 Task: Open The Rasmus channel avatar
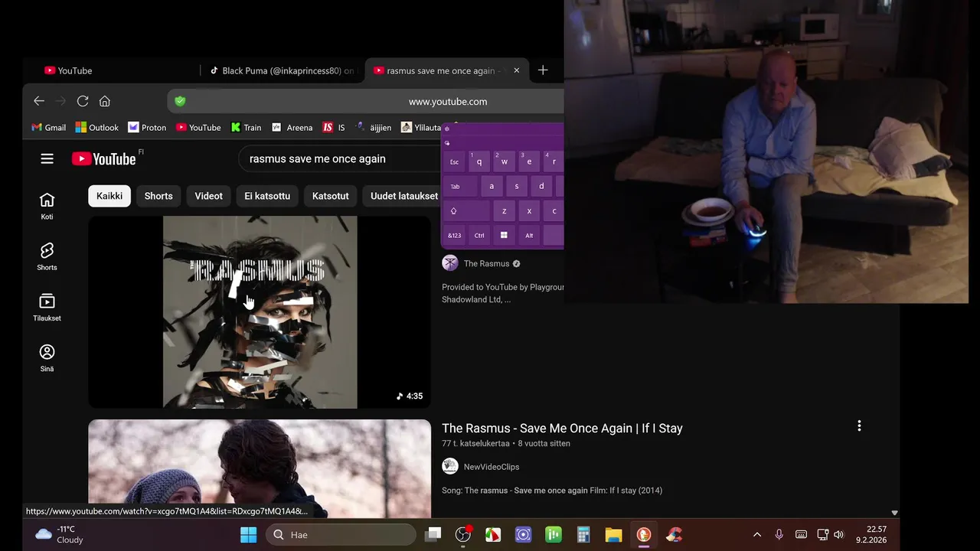tap(450, 263)
